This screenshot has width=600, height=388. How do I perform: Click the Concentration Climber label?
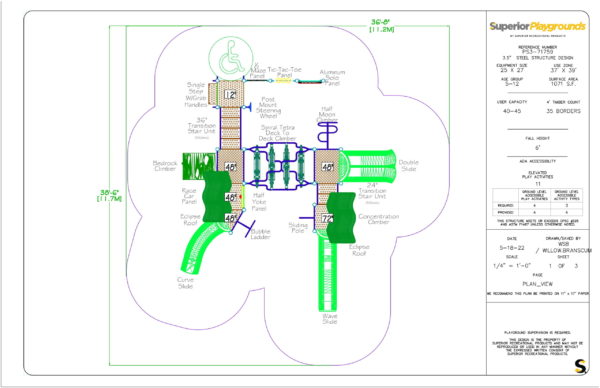378,219
